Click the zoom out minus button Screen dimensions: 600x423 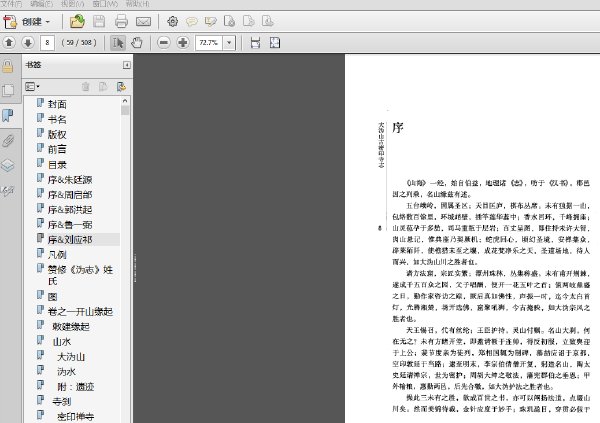click(163, 42)
